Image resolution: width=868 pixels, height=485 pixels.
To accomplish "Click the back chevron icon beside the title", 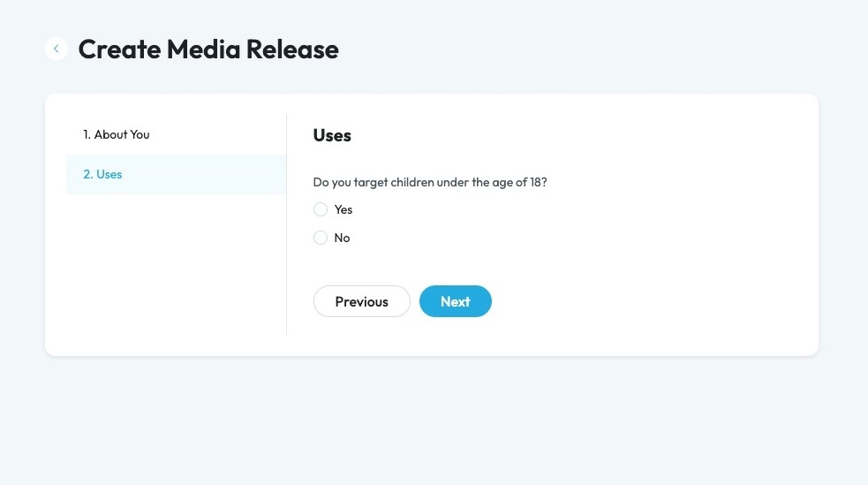I will coord(57,49).
